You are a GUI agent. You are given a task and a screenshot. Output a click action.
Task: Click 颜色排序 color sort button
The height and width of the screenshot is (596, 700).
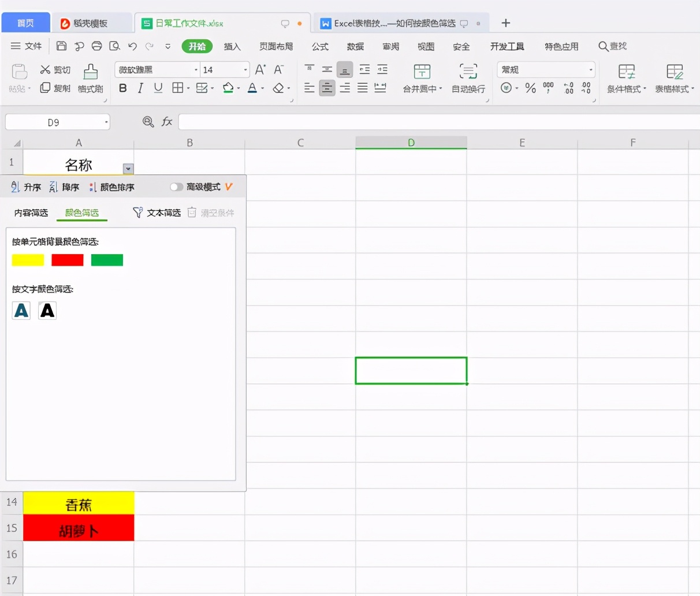coord(111,187)
